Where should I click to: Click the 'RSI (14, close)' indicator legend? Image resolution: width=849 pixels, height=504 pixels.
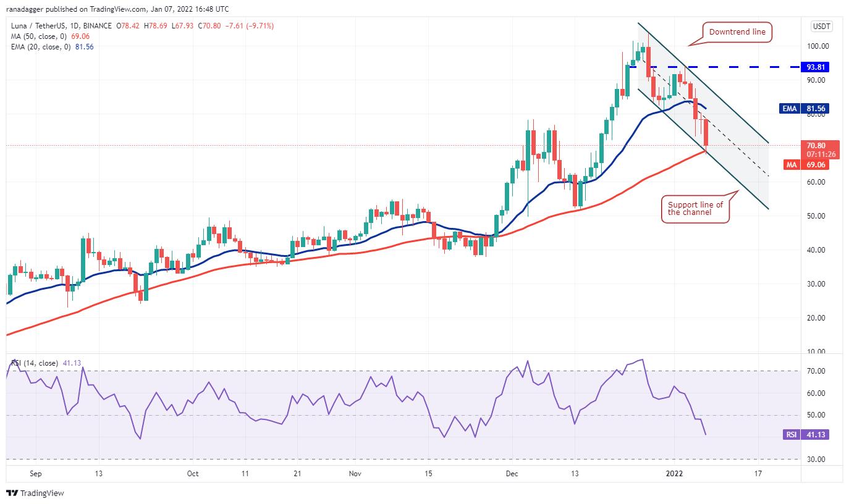[34, 363]
